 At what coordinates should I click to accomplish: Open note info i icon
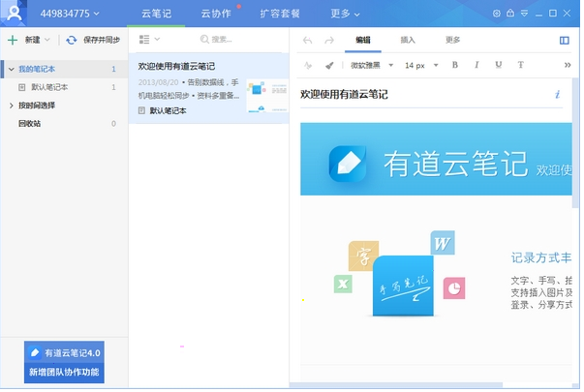[557, 95]
